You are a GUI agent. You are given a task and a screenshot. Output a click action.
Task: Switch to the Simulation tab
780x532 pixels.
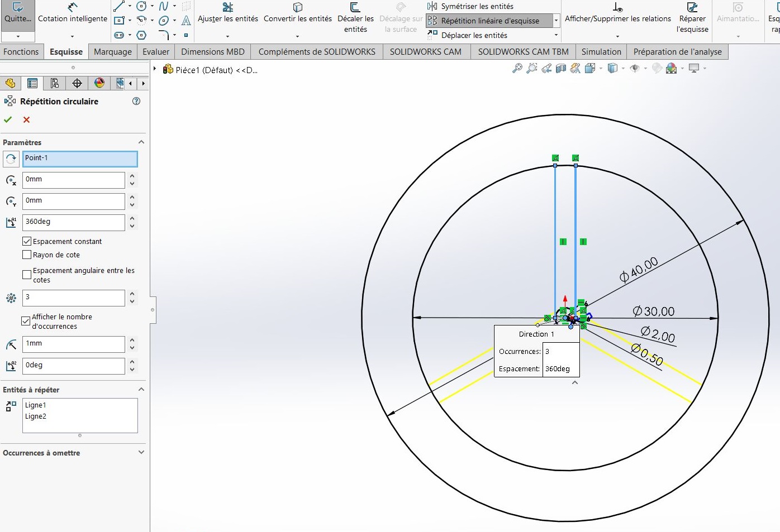tap(601, 52)
